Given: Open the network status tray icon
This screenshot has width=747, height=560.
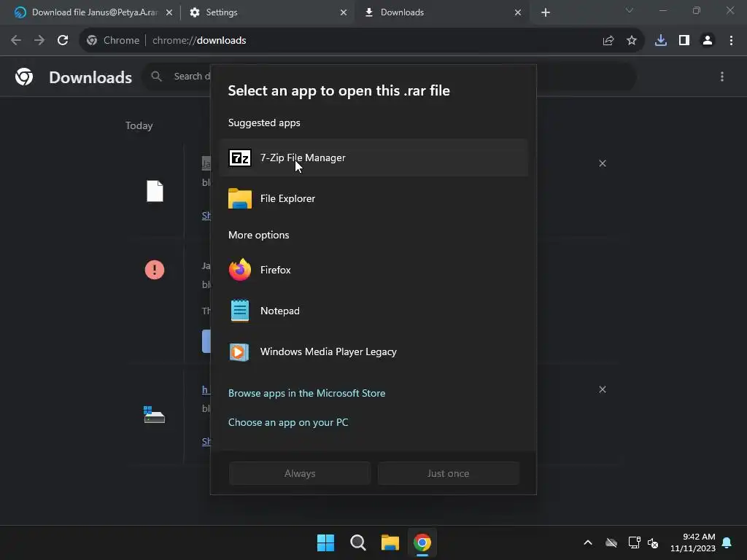Looking at the screenshot, I should (634, 542).
